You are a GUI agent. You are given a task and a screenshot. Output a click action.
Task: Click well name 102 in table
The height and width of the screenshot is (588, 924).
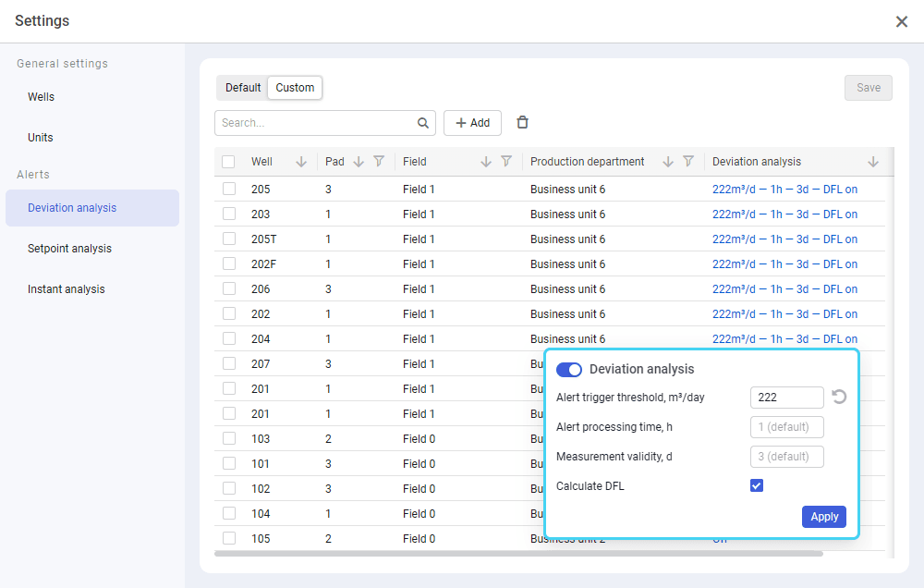pyautogui.click(x=261, y=488)
